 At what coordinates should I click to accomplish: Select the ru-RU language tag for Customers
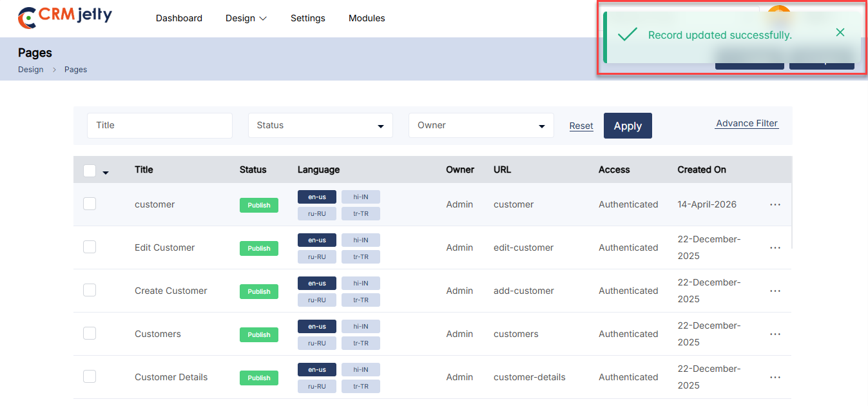click(x=316, y=343)
